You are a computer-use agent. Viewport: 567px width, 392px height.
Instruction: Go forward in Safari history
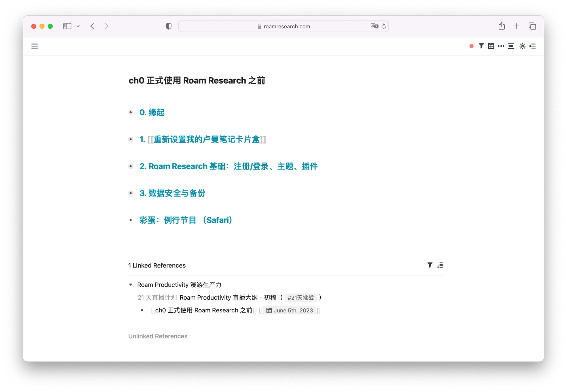(x=107, y=26)
